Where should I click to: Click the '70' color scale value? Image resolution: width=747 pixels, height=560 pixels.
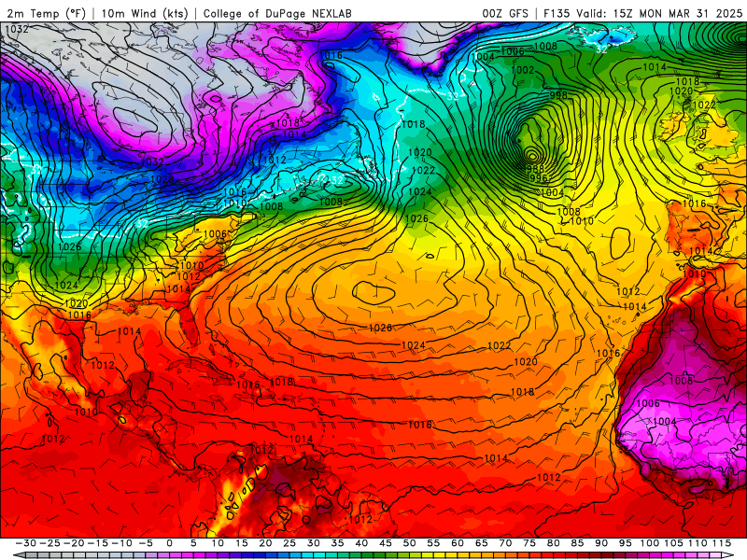[505, 543]
